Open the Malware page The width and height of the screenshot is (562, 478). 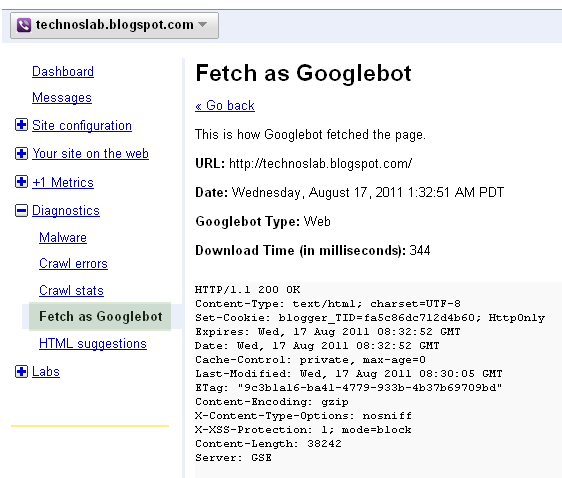point(63,237)
